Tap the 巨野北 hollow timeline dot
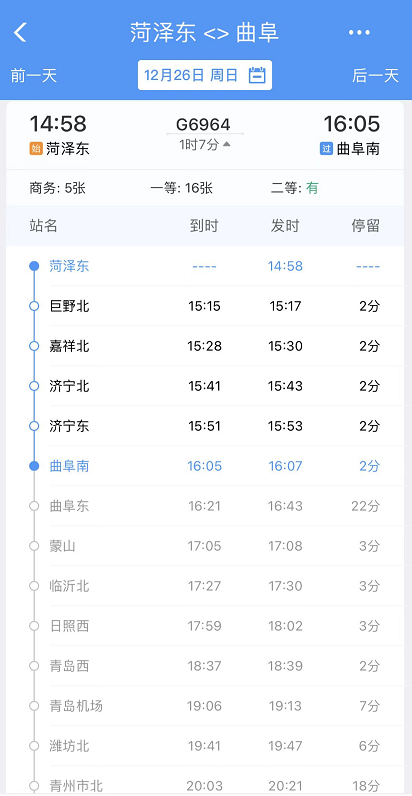412x796 pixels. tap(34, 306)
